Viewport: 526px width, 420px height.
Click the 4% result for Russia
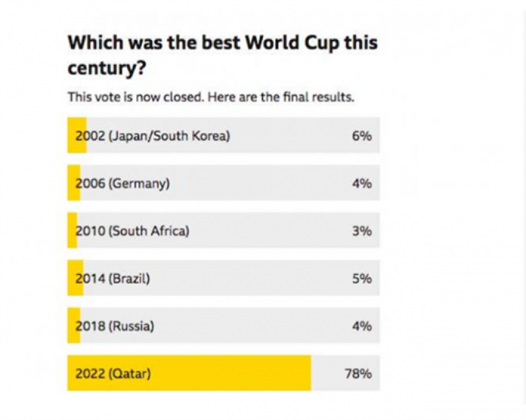362,325
